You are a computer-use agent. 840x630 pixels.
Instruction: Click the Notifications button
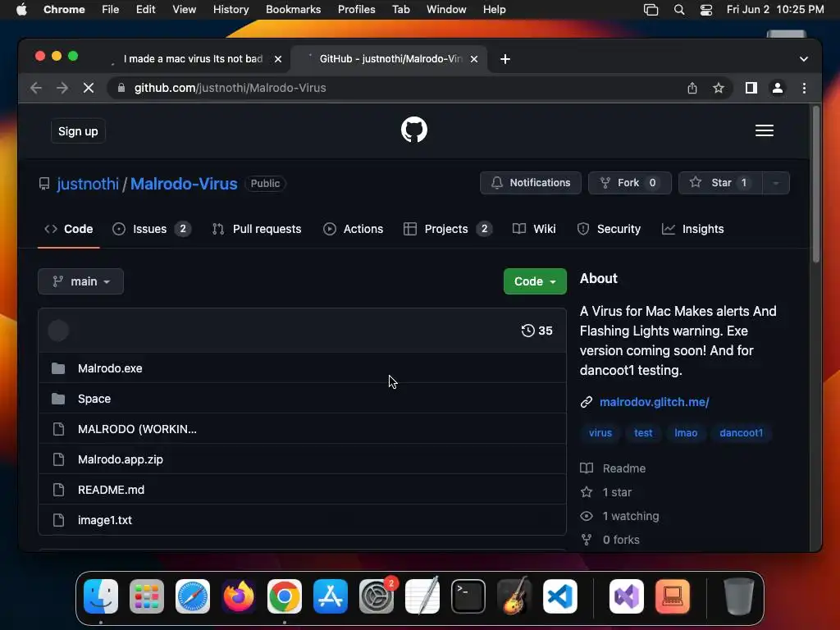point(531,183)
